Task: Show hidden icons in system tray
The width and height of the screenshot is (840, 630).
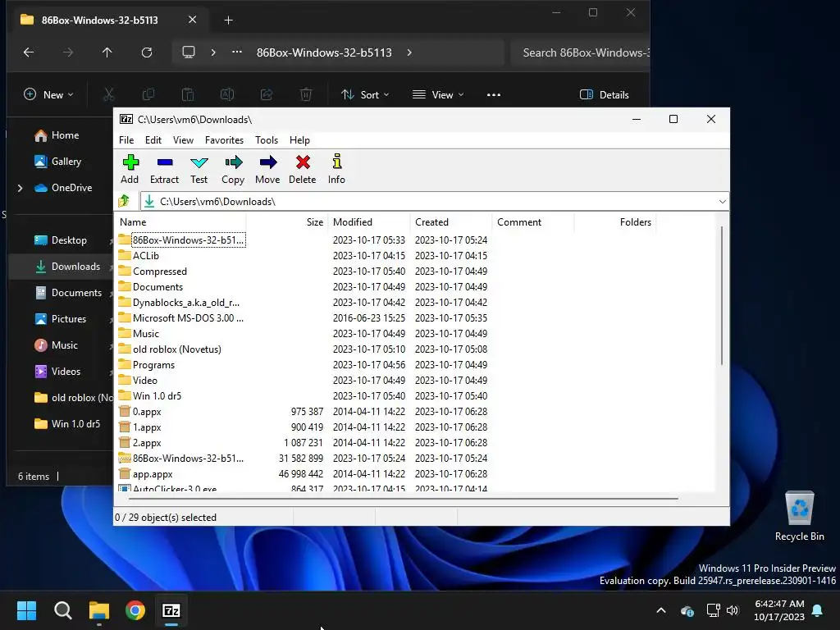Action: (661, 610)
